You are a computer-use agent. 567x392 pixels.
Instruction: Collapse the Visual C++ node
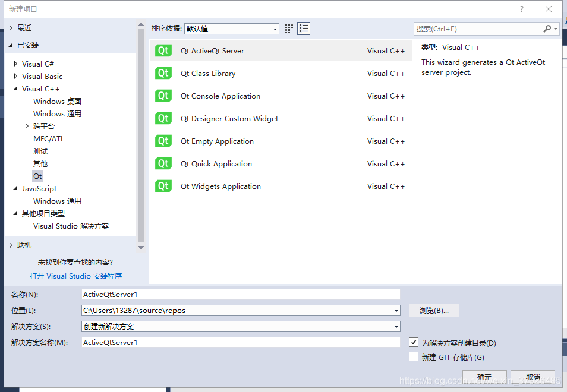[x=15, y=88]
